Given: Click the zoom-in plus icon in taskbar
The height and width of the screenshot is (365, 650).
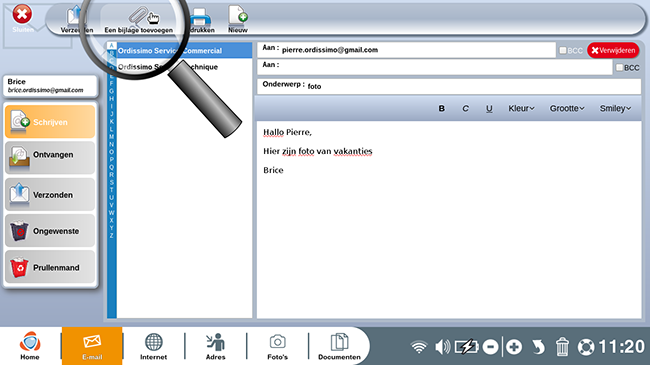Looking at the screenshot, I should point(514,347).
